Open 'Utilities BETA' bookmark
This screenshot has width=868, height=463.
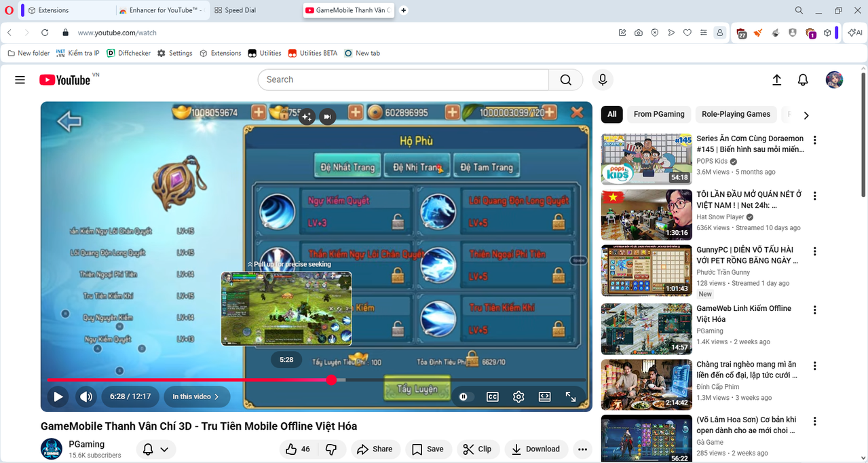click(x=313, y=53)
